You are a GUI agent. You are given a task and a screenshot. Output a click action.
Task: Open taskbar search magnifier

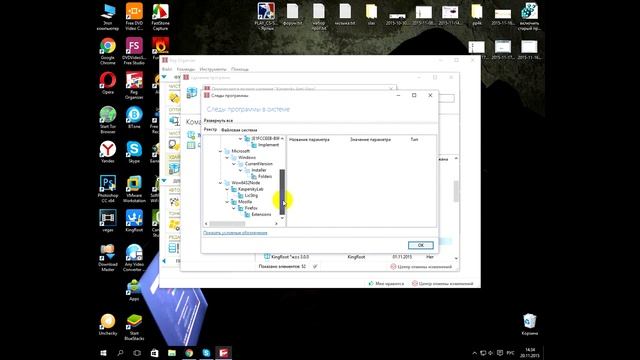(120, 353)
